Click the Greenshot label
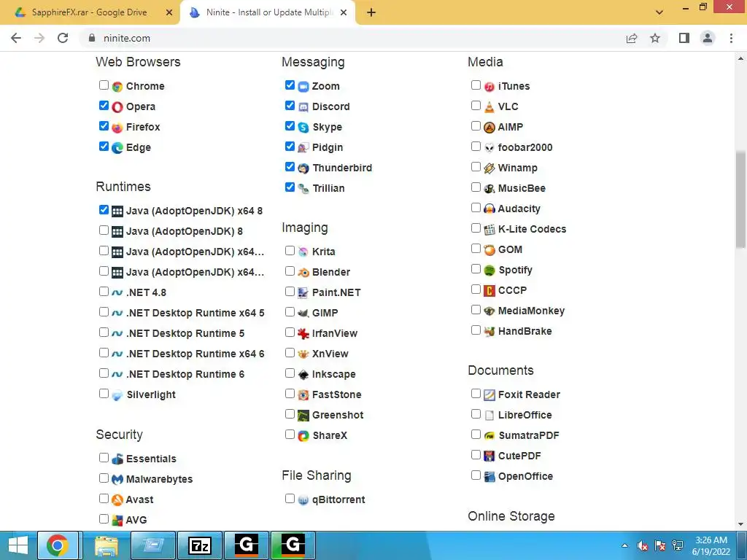This screenshot has width=747, height=560. click(x=338, y=415)
